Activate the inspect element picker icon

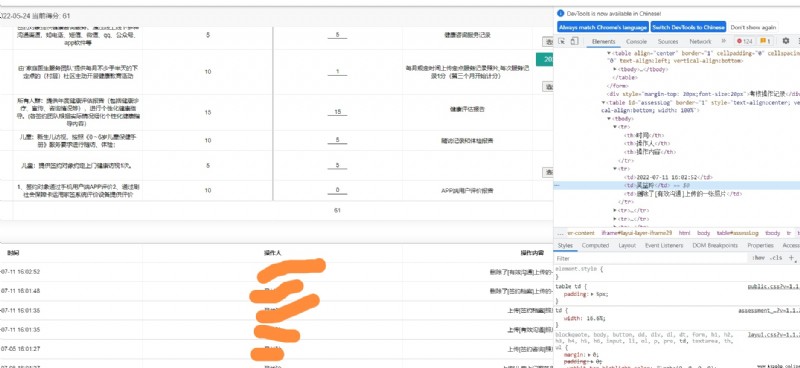click(x=562, y=41)
